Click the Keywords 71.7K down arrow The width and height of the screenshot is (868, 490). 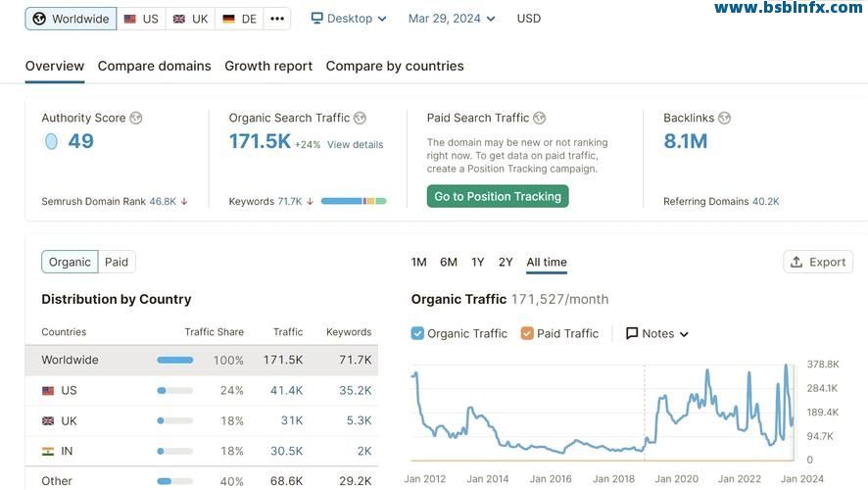click(310, 202)
